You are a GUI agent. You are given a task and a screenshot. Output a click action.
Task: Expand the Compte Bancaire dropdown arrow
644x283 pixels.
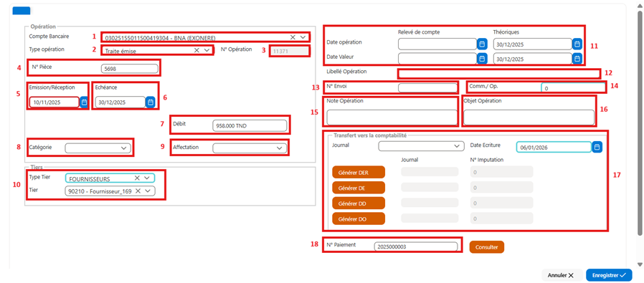tap(303, 37)
